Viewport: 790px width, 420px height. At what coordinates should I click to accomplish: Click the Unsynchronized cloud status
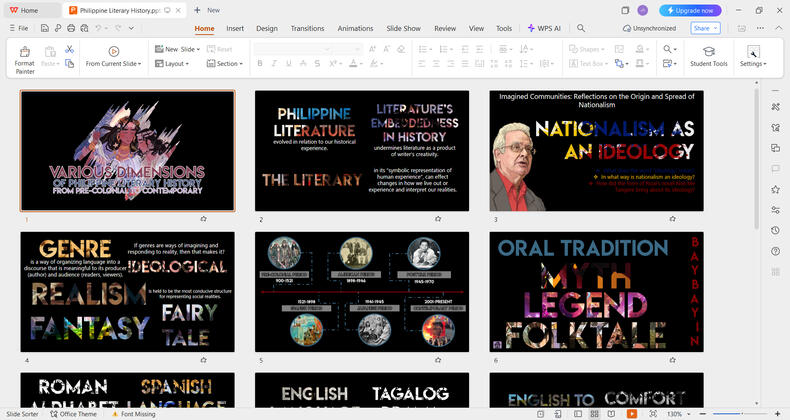(x=649, y=28)
